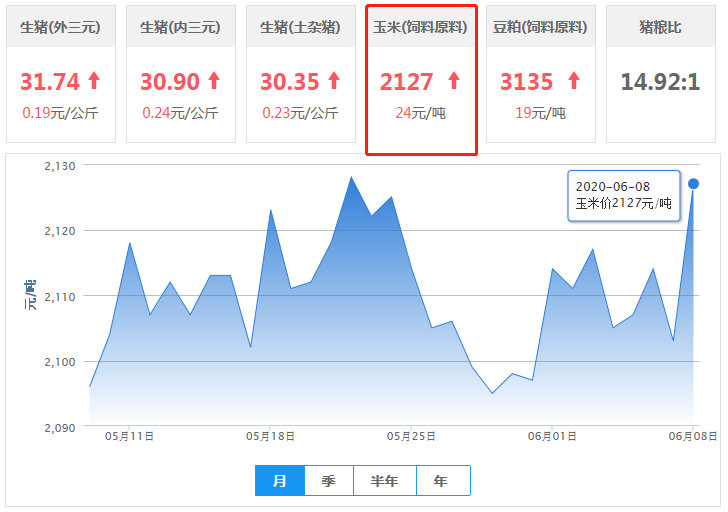Viewport: 728px width, 512px height.
Task: Click the up arrow next to 30.35
Action: coord(334,81)
